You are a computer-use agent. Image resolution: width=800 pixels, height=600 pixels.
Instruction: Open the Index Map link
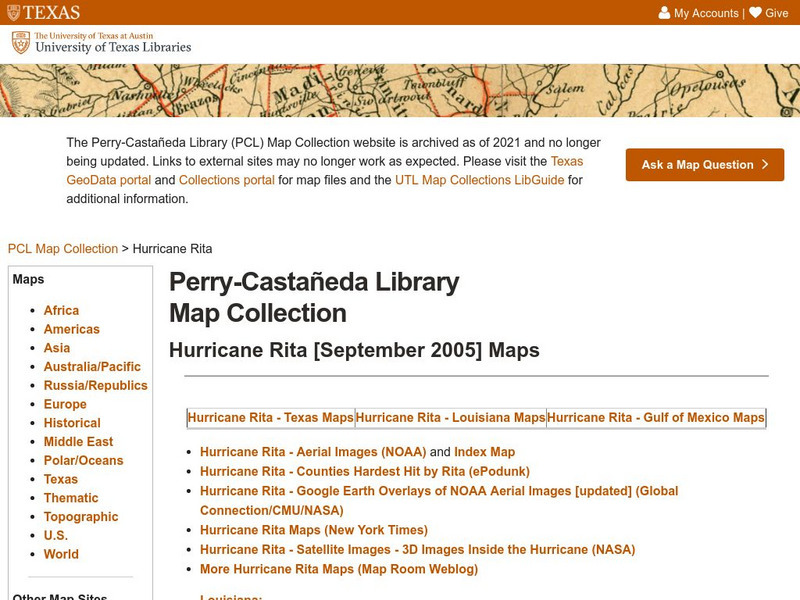485,451
